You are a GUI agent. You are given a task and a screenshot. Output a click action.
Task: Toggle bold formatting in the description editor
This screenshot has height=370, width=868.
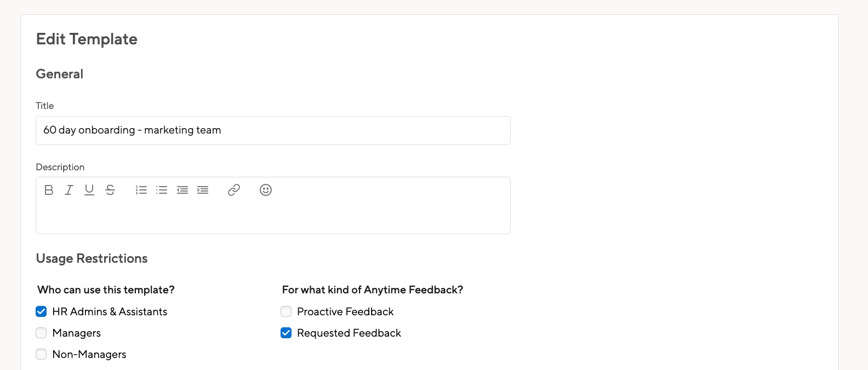49,190
